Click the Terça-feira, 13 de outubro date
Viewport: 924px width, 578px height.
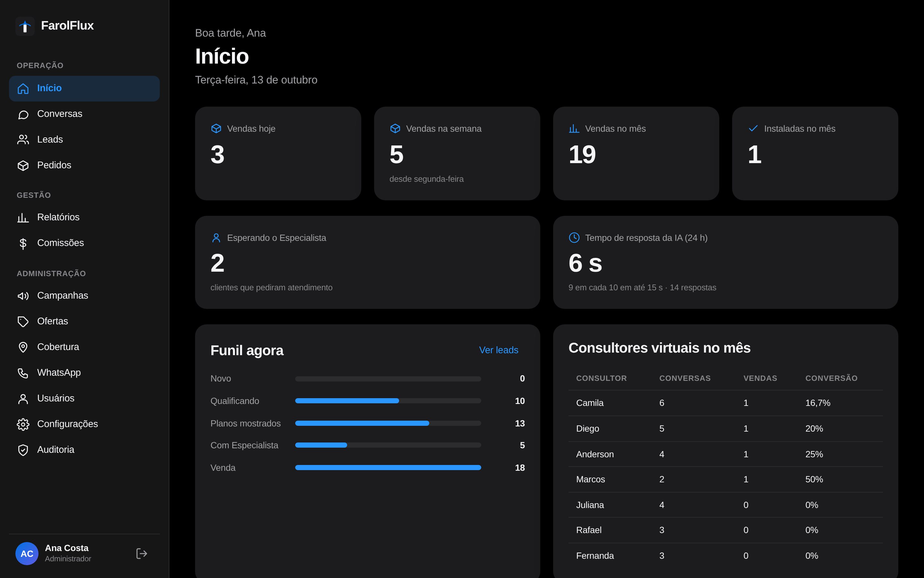click(256, 80)
